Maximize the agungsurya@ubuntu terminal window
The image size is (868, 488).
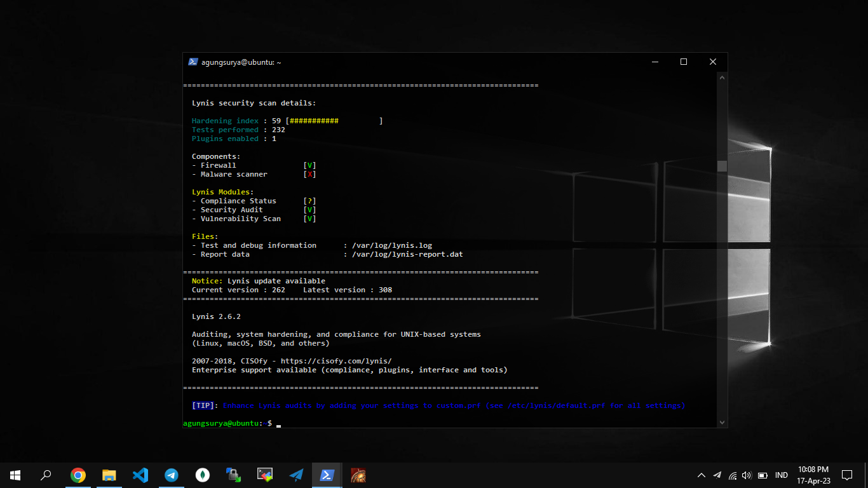(x=684, y=62)
